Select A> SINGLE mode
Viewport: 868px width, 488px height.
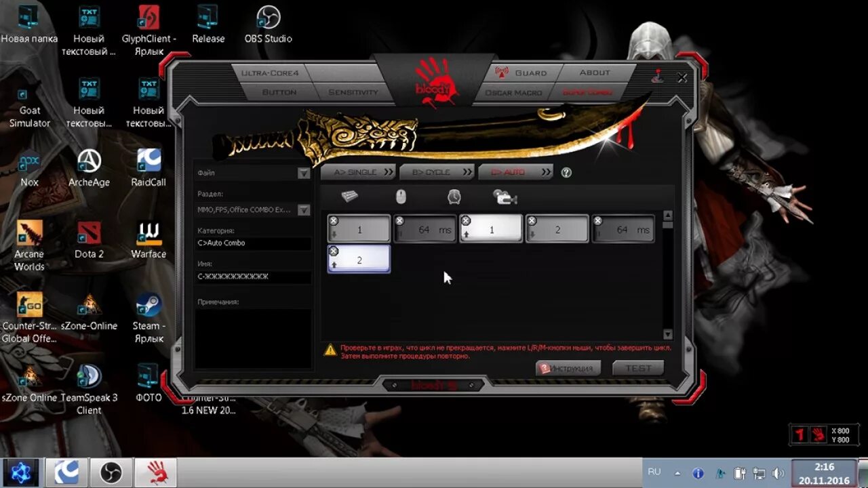point(359,172)
